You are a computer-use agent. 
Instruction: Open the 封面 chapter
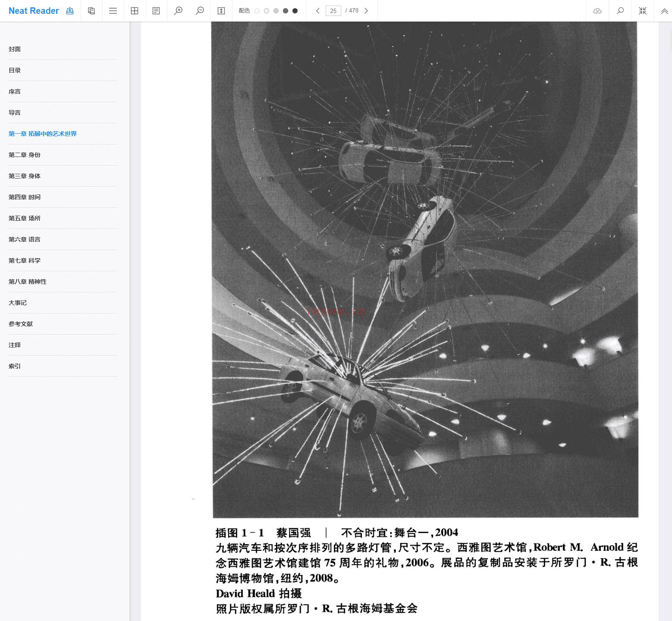point(63,49)
